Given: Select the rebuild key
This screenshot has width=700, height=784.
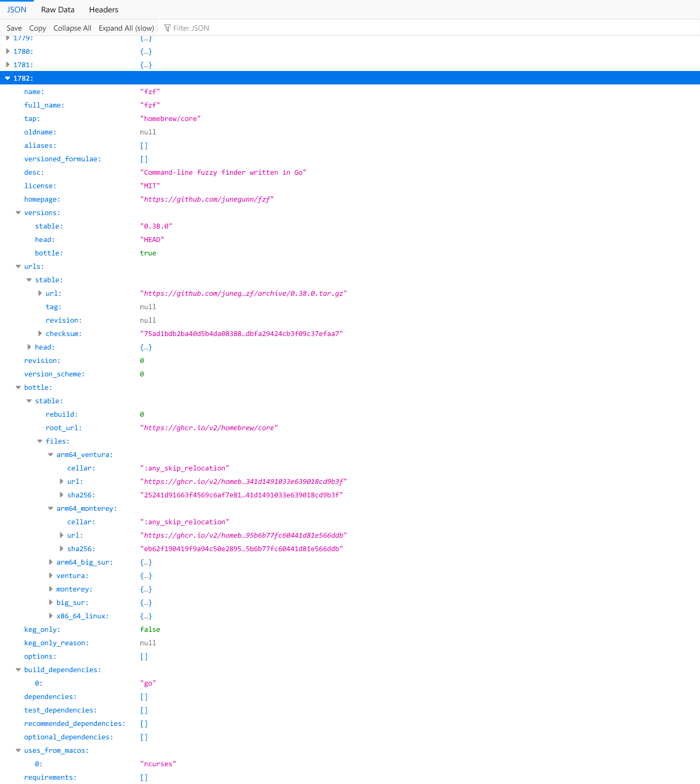Looking at the screenshot, I should (x=62, y=414).
